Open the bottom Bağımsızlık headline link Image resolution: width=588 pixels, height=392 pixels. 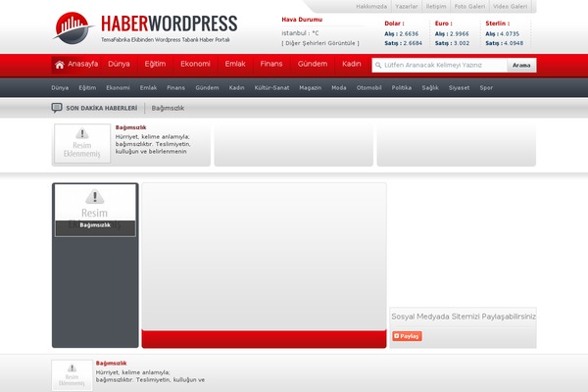(111, 364)
